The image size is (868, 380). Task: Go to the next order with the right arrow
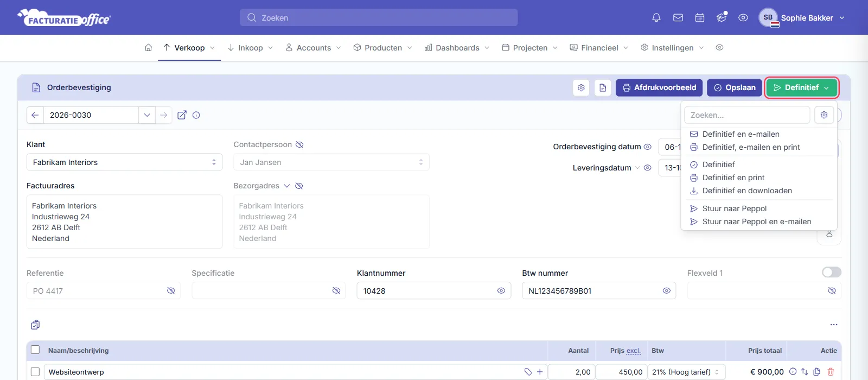163,115
